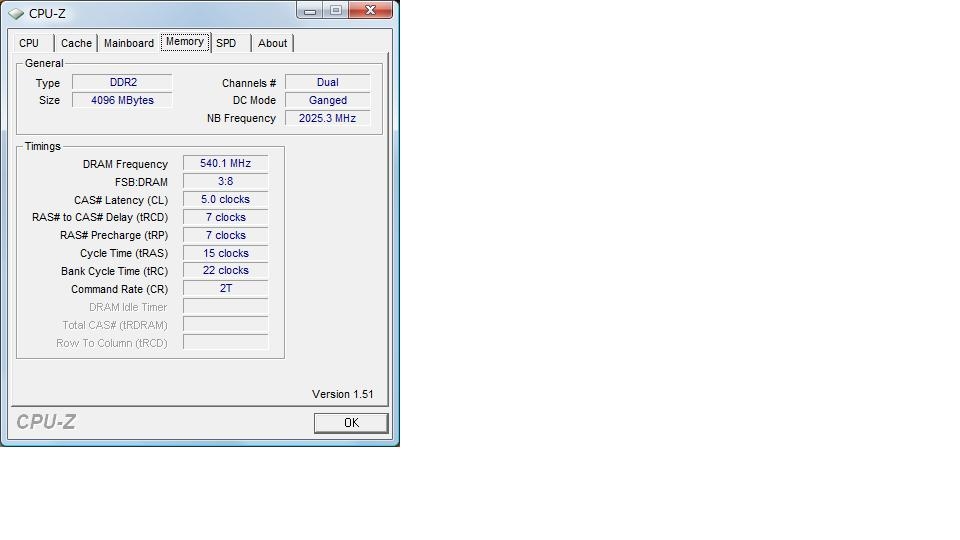This screenshot has width=960, height=540.
Task: Click the DRAM Frequency value field
Action: coord(225,163)
